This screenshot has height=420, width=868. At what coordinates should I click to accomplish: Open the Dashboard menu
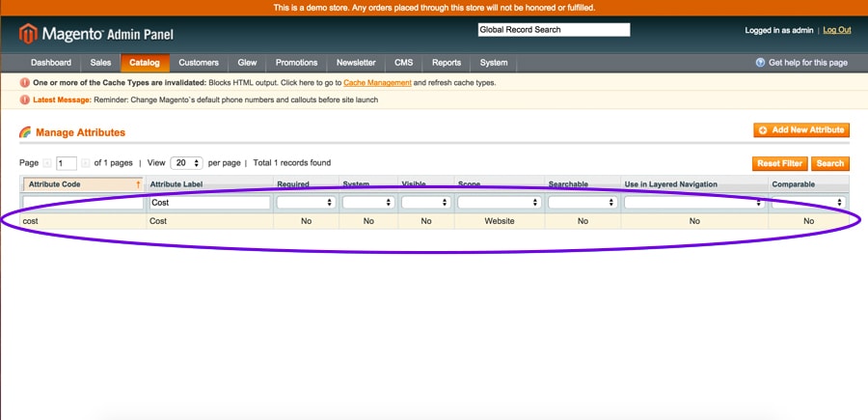tap(51, 63)
